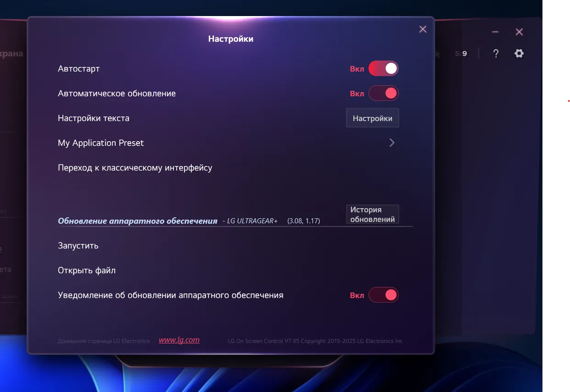Minimize the LG OnScreen Control window
Image resolution: width=570 pixels, height=392 pixels.
pyautogui.click(x=495, y=32)
